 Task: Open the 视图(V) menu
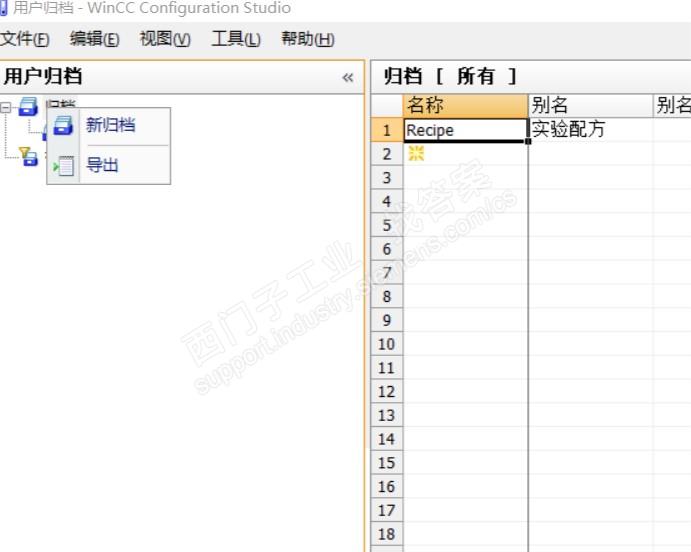click(165, 39)
